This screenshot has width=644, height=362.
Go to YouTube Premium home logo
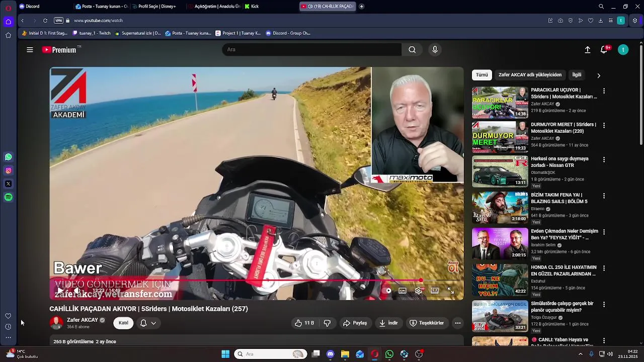point(59,50)
